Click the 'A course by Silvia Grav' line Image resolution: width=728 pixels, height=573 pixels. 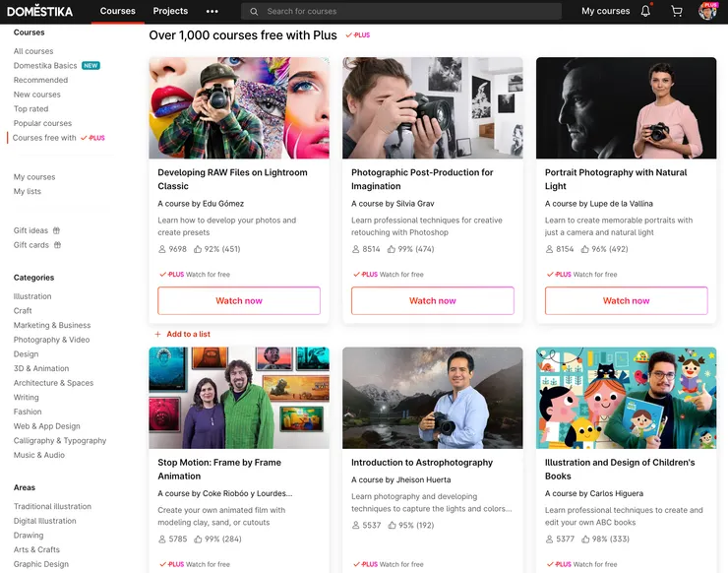pyautogui.click(x=393, y=204)
